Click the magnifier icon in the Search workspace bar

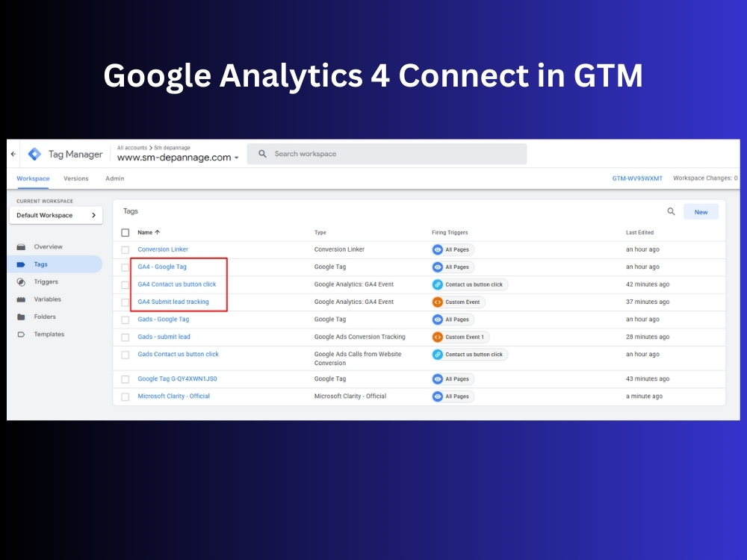pos(262,154)
